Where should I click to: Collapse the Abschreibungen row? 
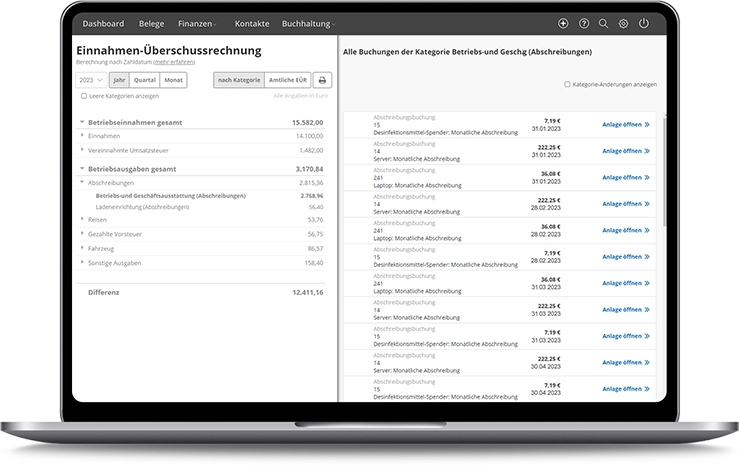[82, 182]
